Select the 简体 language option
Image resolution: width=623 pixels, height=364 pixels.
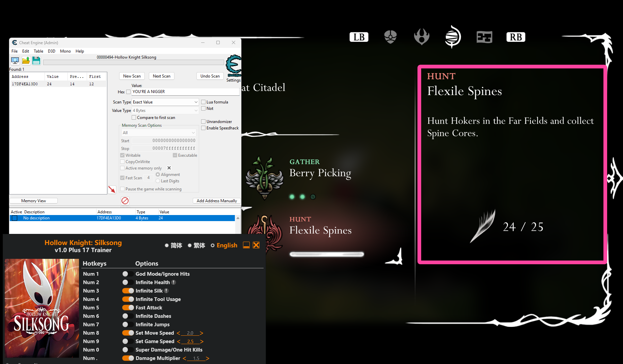(167, 245)
